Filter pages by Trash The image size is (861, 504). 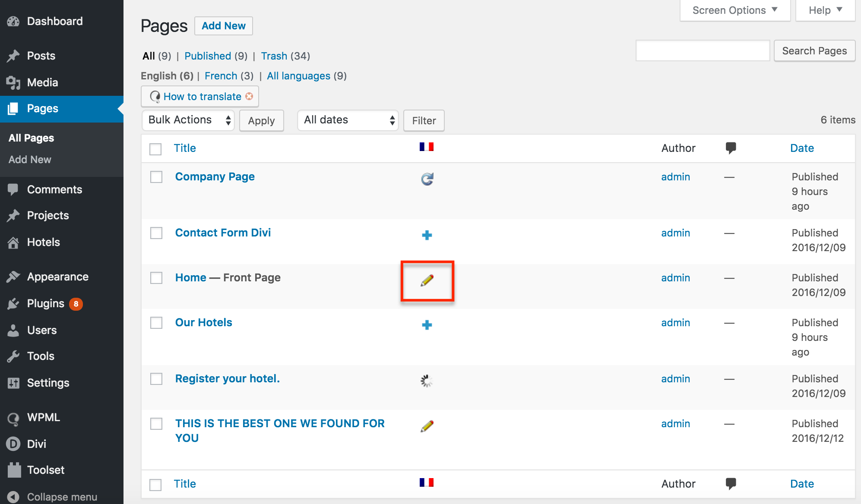274,56
